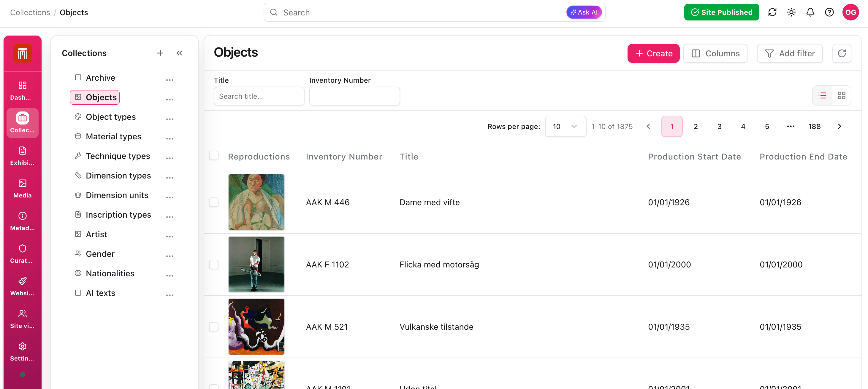Open more options for Archive
868x389 pixels.
coord(170,80)
